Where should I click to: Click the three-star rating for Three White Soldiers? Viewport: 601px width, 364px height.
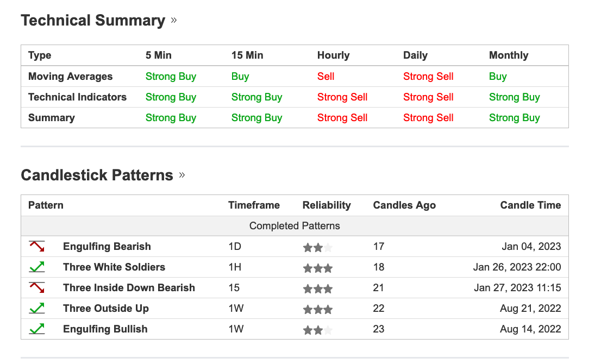coord(318,268)
